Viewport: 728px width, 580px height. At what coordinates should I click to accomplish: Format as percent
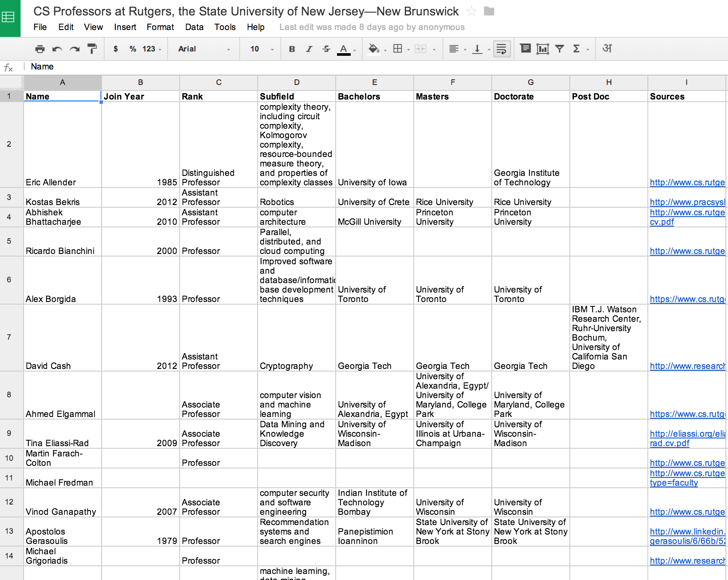(x=133, y=49)
